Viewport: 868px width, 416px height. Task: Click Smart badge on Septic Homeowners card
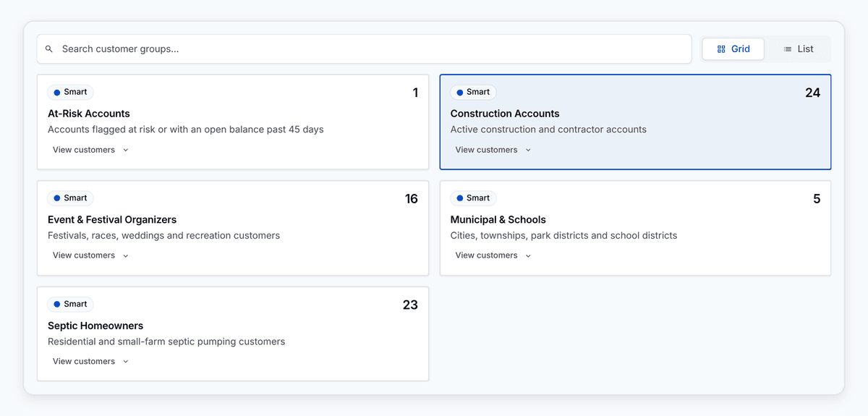(70, 304)
